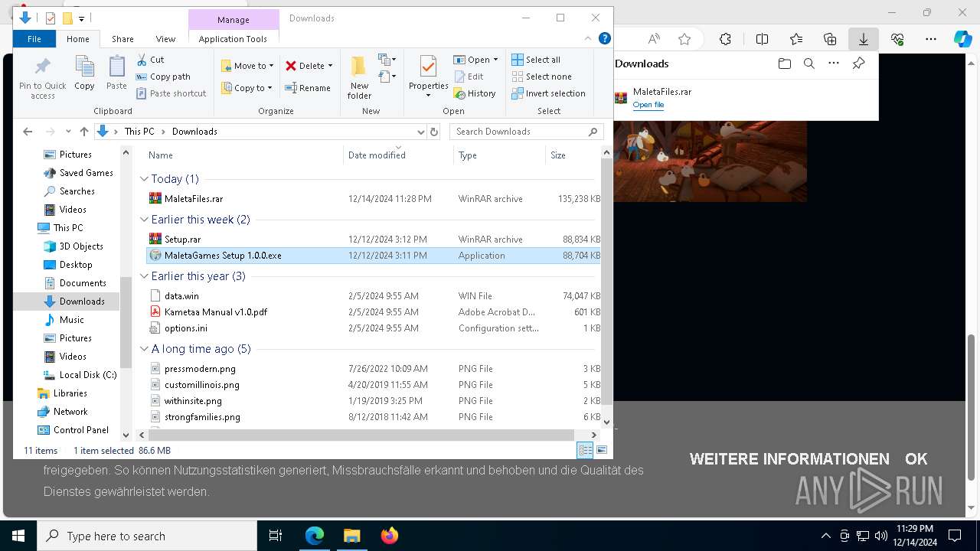This screenshot has height=551, width=980.
Task: Navigate back in File Explorer
Action: click(28, 132)
